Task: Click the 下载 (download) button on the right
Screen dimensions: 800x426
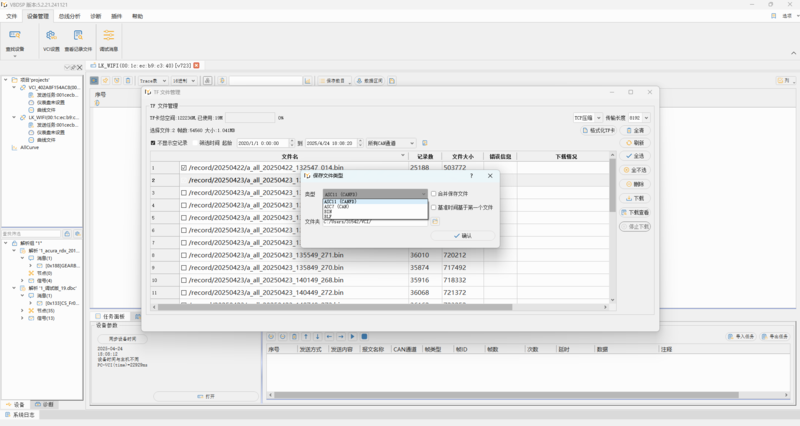Action: (635, 198)
